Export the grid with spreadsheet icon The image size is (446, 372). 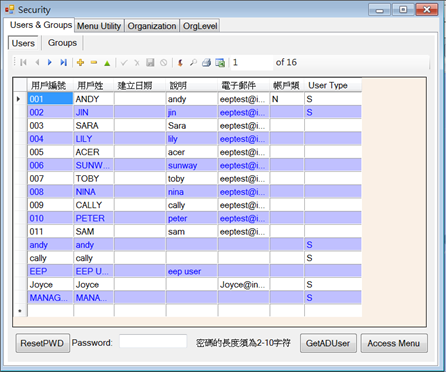coord(220,62)
